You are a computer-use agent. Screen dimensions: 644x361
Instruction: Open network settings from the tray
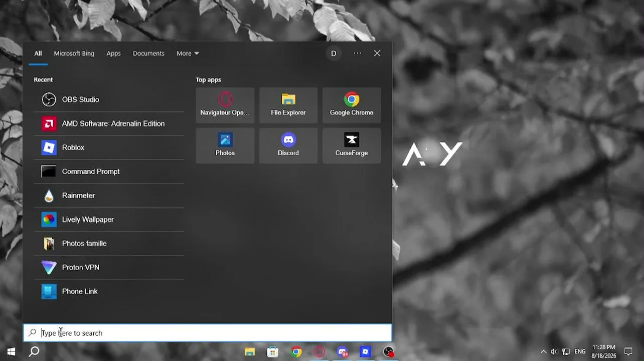[566, 352]
